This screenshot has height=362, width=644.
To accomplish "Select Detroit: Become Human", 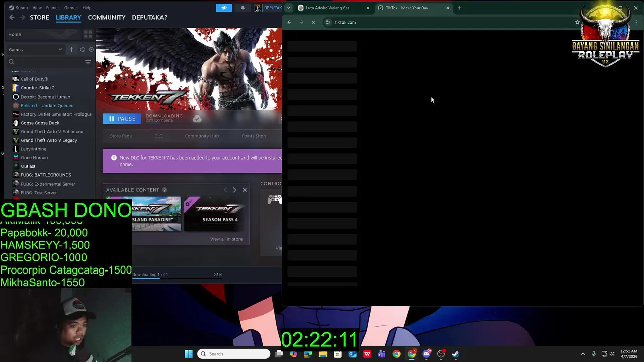I will pos(45,97).
